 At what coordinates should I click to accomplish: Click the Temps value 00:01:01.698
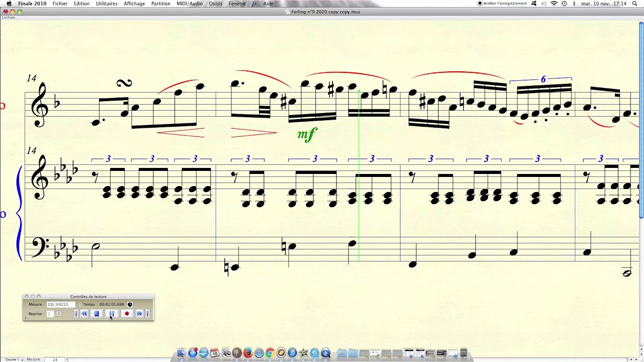(x=112, y=304)
